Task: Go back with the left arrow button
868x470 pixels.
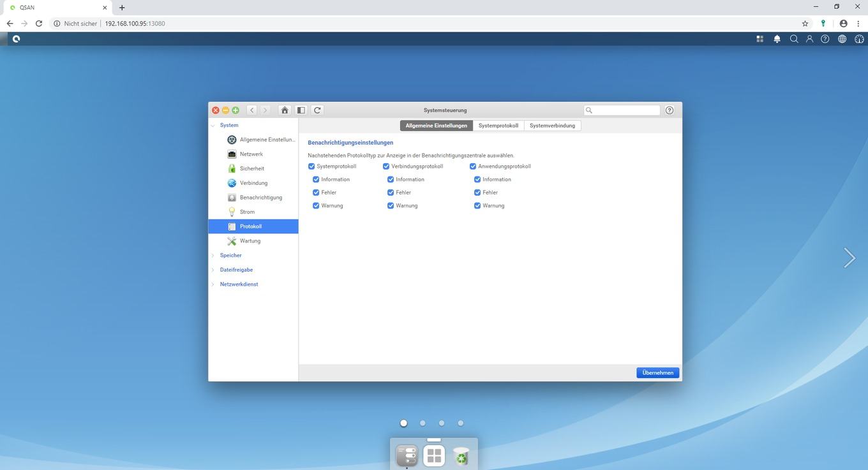Action: point(252,110)
